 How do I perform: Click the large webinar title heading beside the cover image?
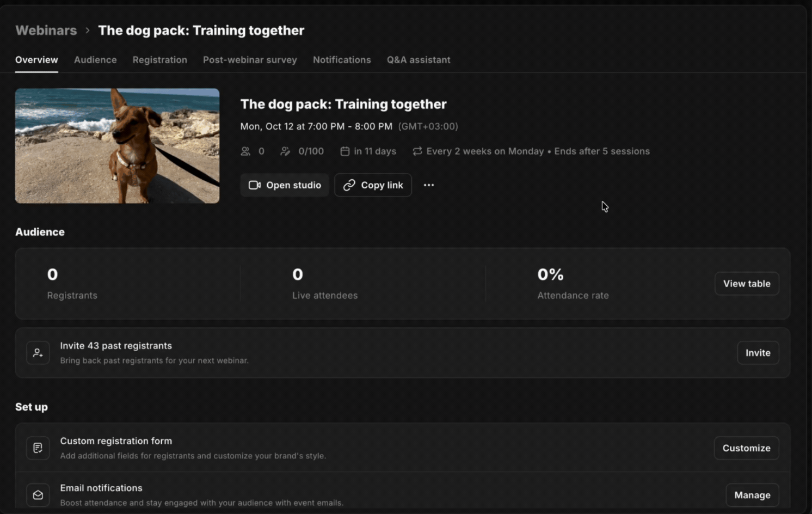(343, 104)
